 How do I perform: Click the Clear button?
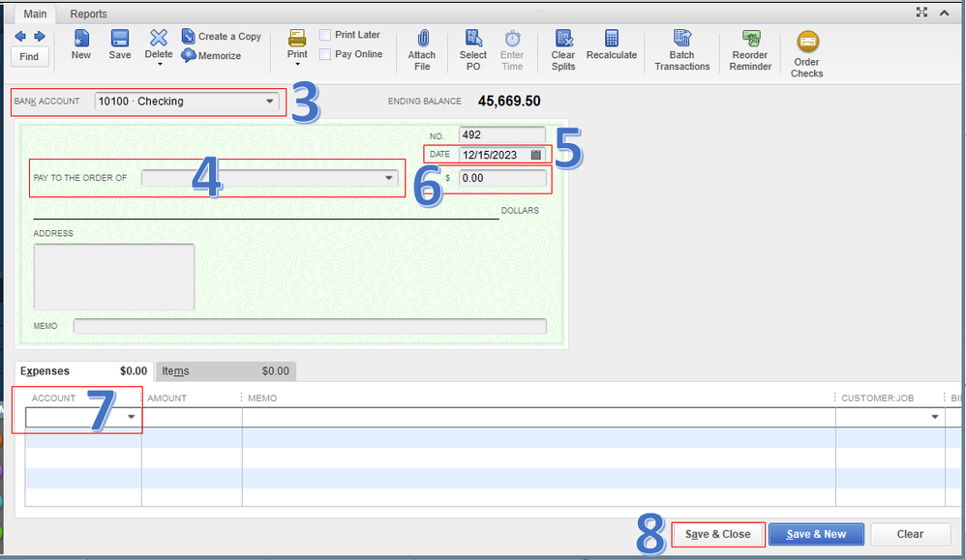tap(910, 534)
